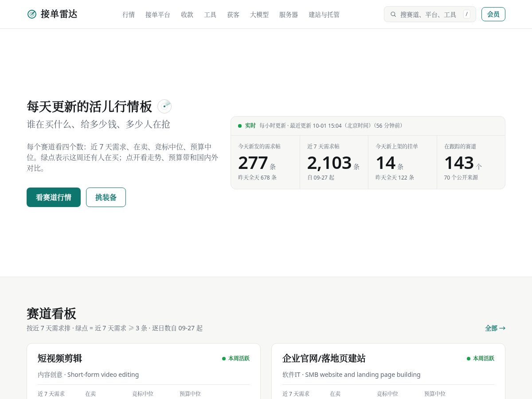Open the 服务器 menu item

point(289,15)
